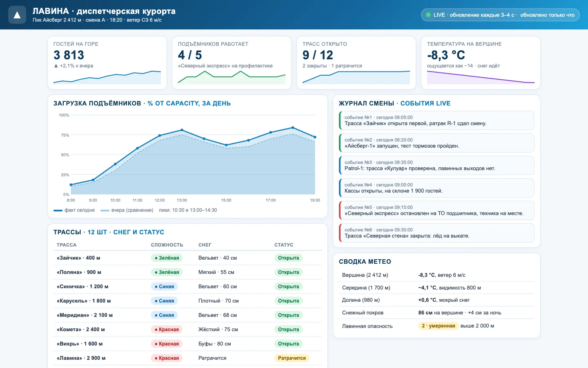This screenshot has width=588, height=368.
Task: Click the snow cover value starting "86 см на вершине"
Action: click(460, 313)
